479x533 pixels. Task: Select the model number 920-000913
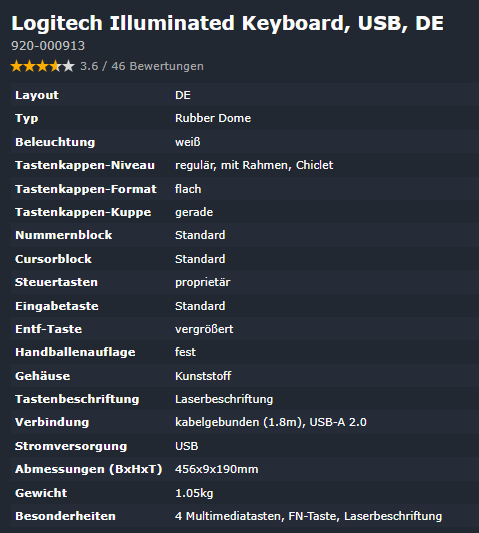pyautogui.click(x=48, y=46)
